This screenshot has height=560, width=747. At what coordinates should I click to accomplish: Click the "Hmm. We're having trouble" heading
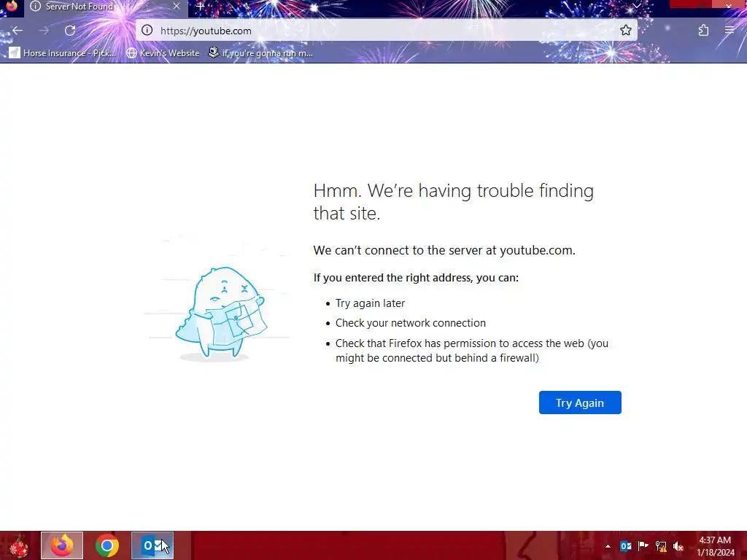click(453, 202)
